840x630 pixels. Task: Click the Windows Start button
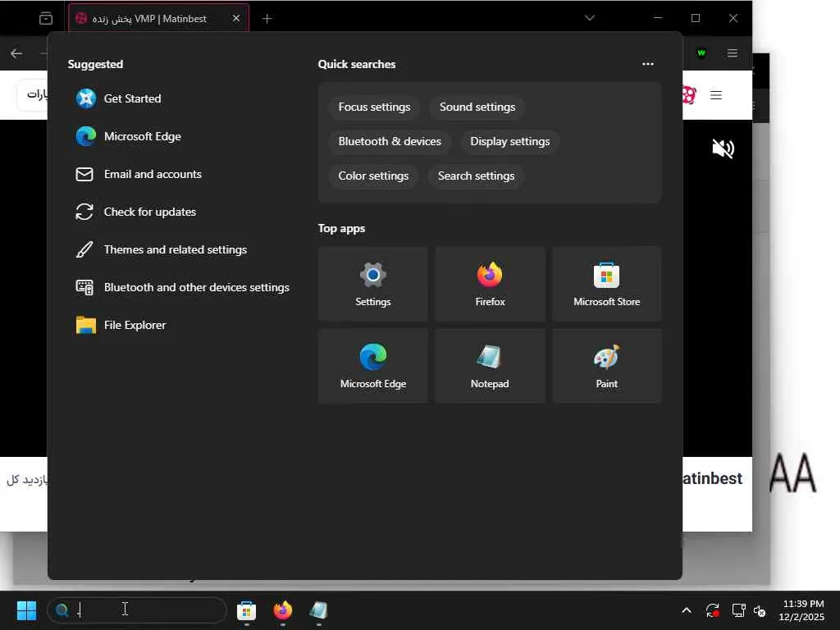(26, 610)
